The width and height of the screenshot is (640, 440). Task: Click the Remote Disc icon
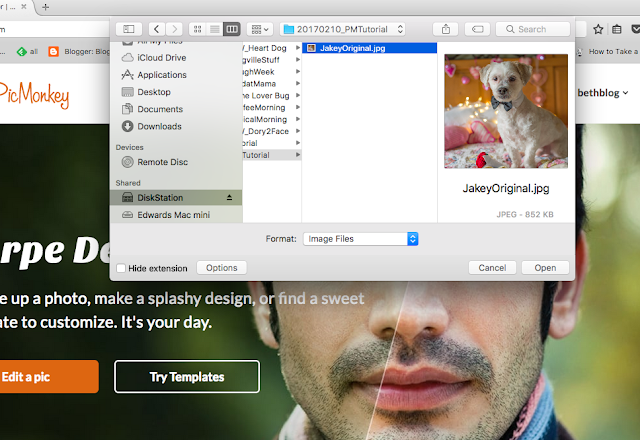pos(128,162)
